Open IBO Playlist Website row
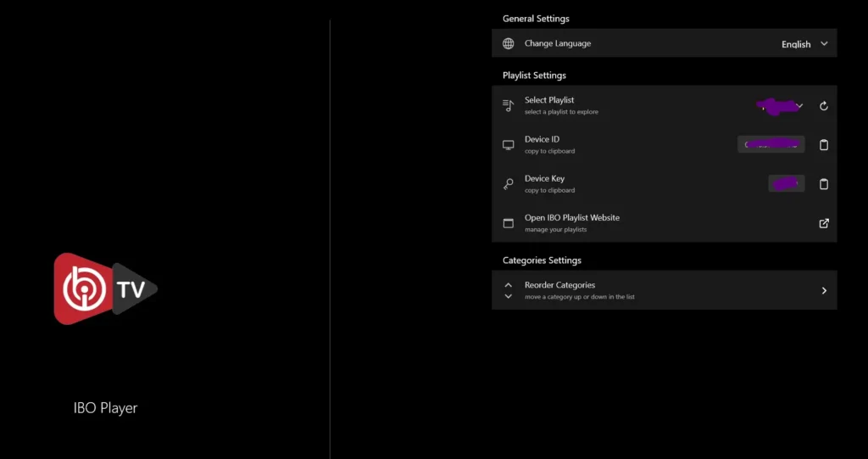This screenshot has width=868, height=459. [x=665, y=223]
